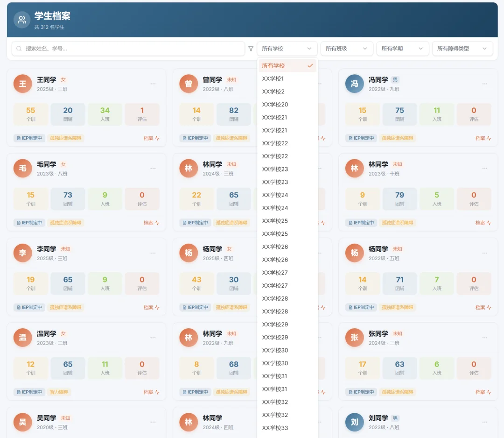
Task: Click the 共 312 名学生 count text
Action: click(49, 27)
